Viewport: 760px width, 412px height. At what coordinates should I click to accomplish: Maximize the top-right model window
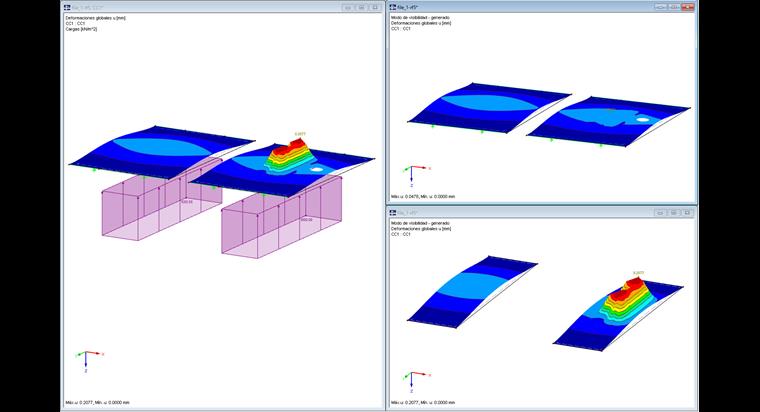click(x=674, y=7)
